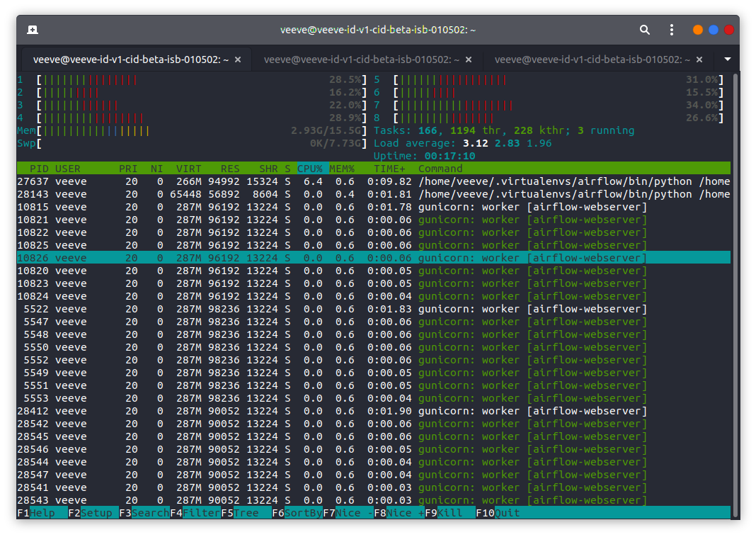The width and height of the screenshot is (756, 537).
Task: Select process row with PID 5522
Action: tap(374, 309)
